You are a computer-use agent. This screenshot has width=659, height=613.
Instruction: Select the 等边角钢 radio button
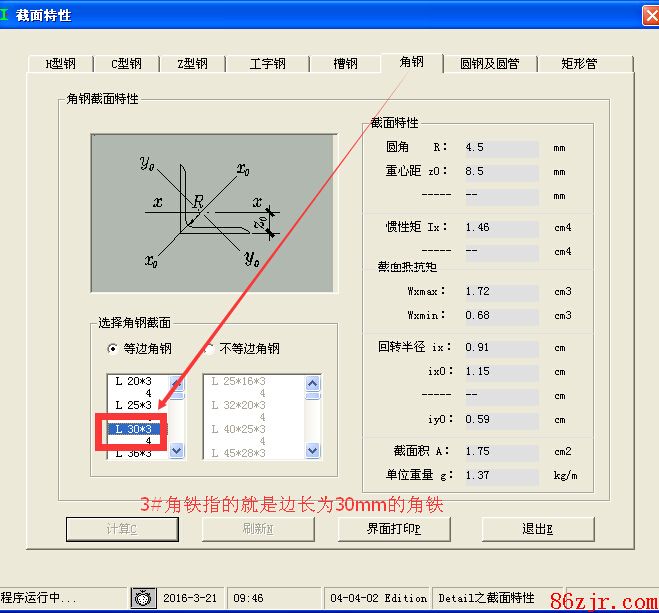[113, 349]
